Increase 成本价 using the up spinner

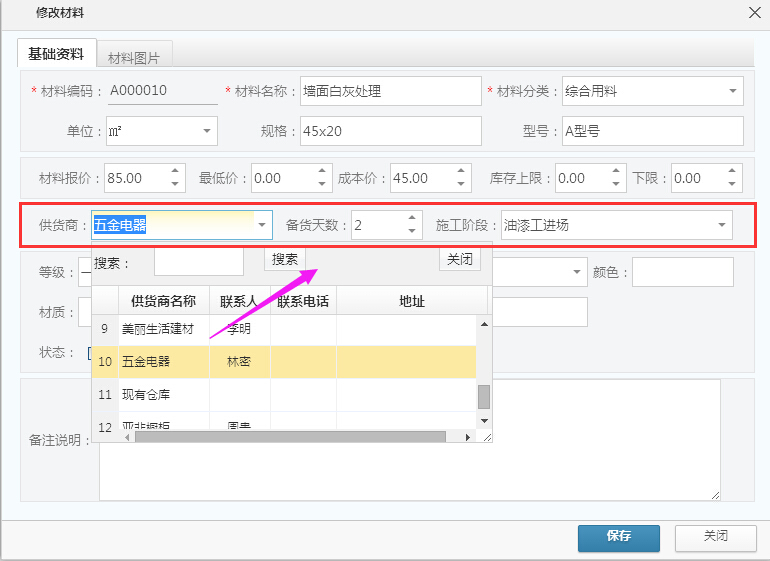(461, 172)
